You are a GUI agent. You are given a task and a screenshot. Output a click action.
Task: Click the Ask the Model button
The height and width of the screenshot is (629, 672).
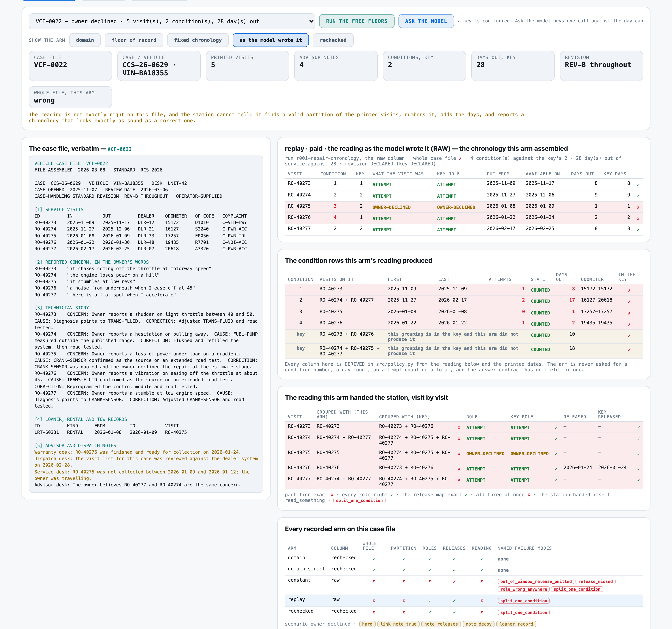click(426, 21)
